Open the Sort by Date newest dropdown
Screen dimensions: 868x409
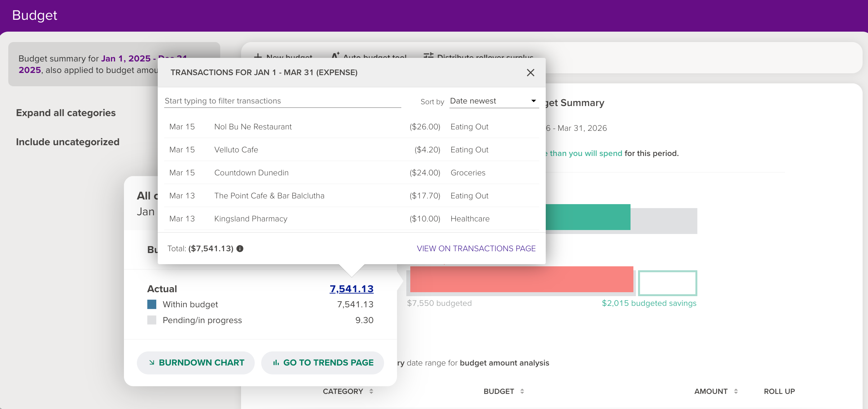(x=494, y=101)
